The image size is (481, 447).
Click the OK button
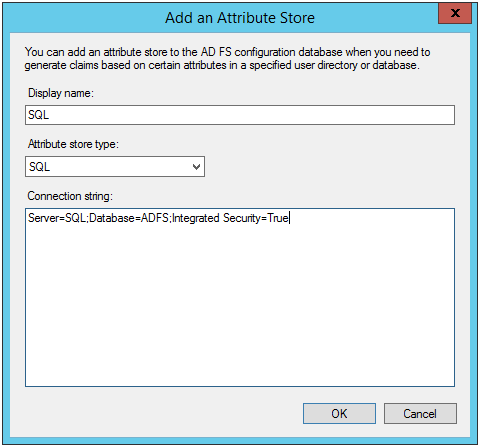click(339, 413)
